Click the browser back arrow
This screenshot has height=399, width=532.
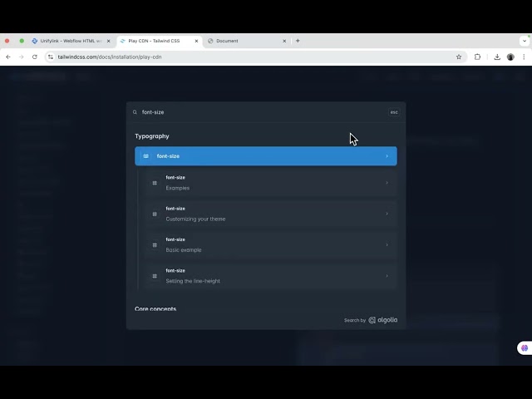pyautogui.click(x=8, y=57)
